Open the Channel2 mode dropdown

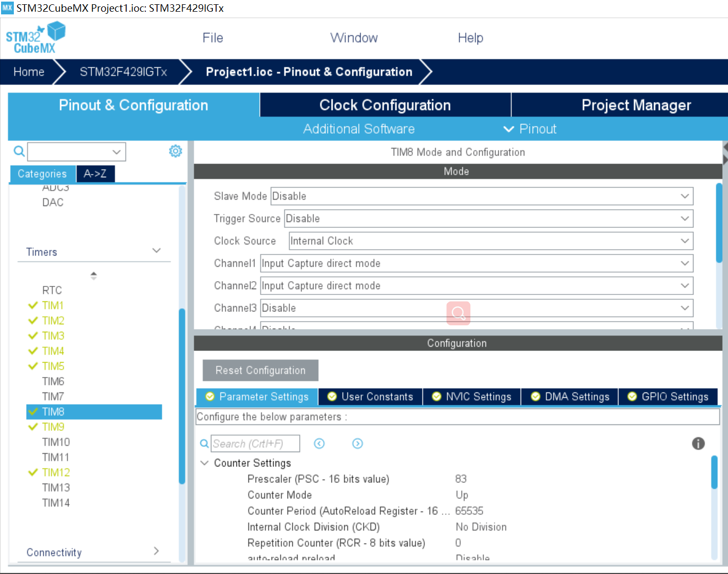coord(477,285)
